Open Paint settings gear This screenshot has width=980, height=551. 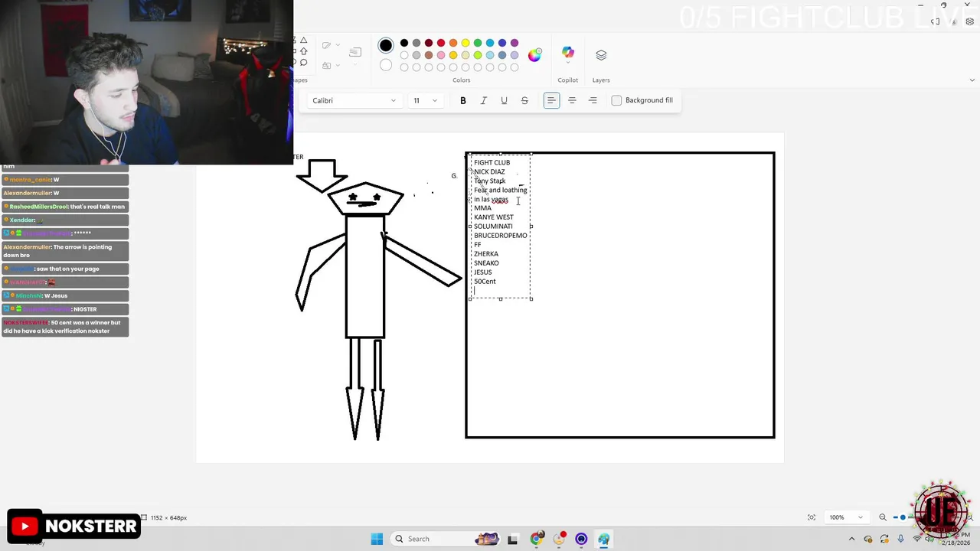pos(970,21)
